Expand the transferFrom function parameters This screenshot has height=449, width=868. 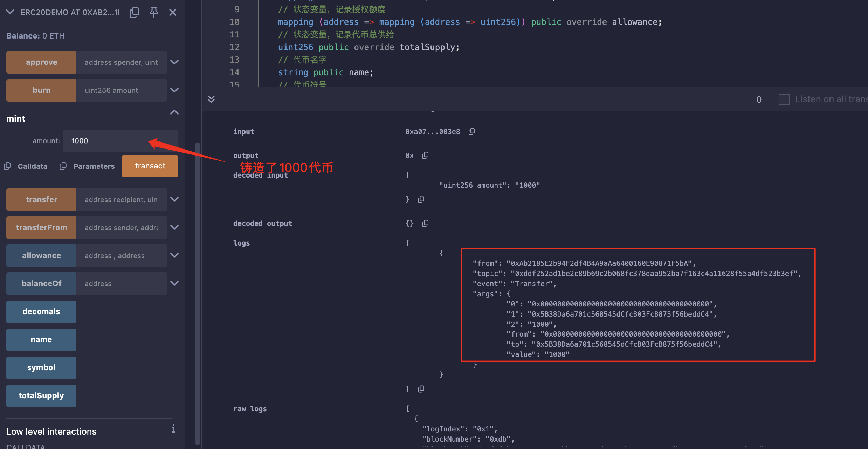(x=174, y=228)
